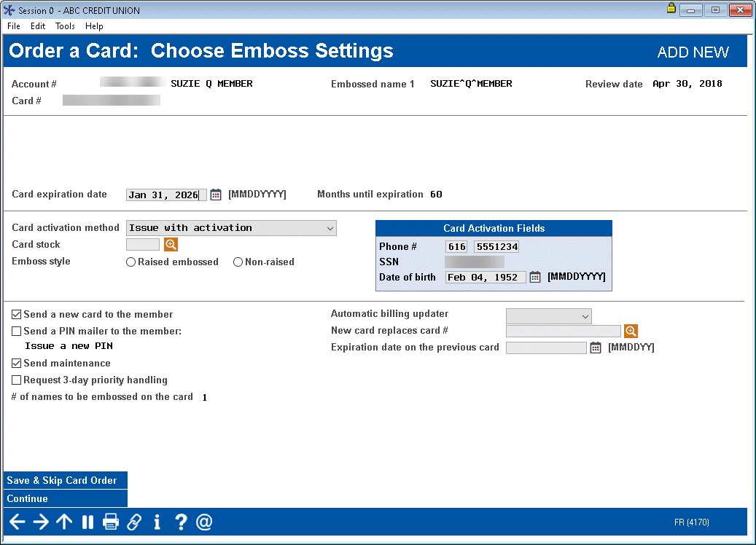The image size is (756, 545).
Task: Select the paperclip attachment icon
Action: [134, 522]
